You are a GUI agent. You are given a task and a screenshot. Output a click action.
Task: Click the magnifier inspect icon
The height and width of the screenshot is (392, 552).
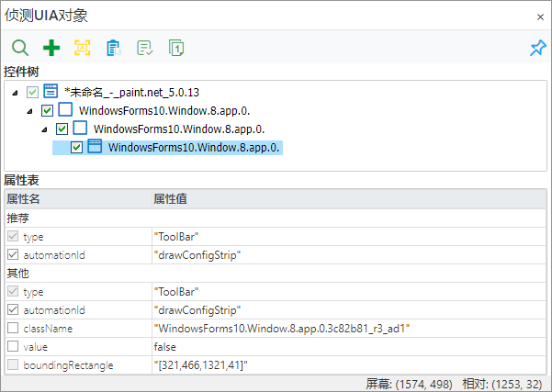20,48
